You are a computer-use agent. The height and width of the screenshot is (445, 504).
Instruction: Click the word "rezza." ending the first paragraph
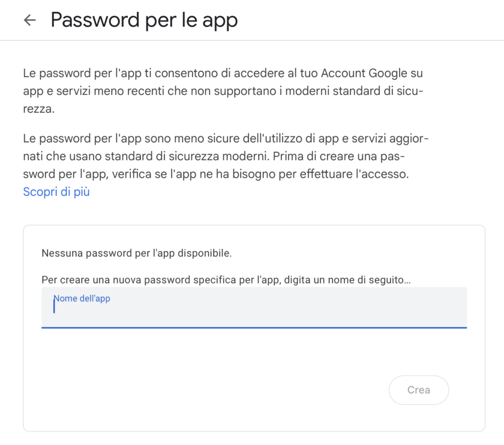(x=38, y=109)
